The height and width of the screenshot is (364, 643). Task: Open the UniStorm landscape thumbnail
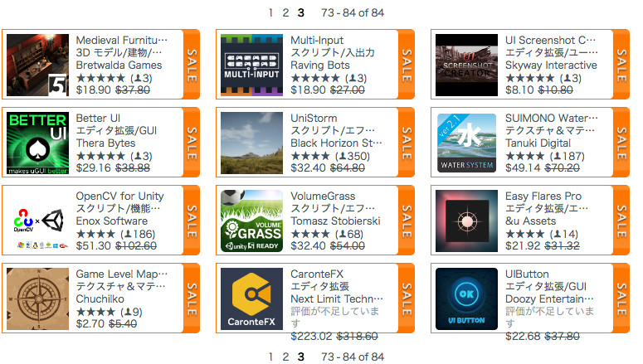point(251,143)
